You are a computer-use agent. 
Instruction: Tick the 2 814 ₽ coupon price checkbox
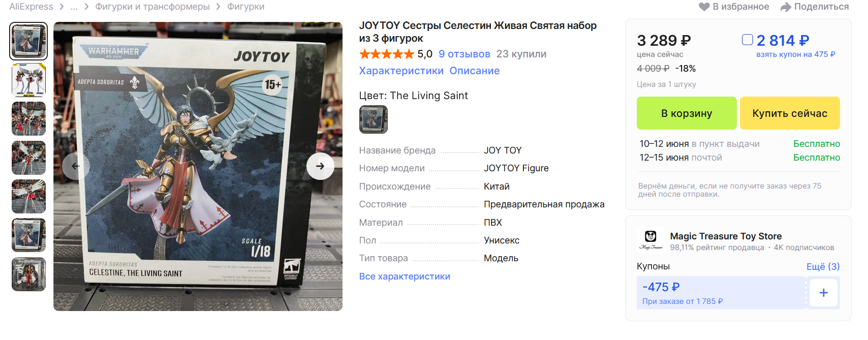point(747,40)
